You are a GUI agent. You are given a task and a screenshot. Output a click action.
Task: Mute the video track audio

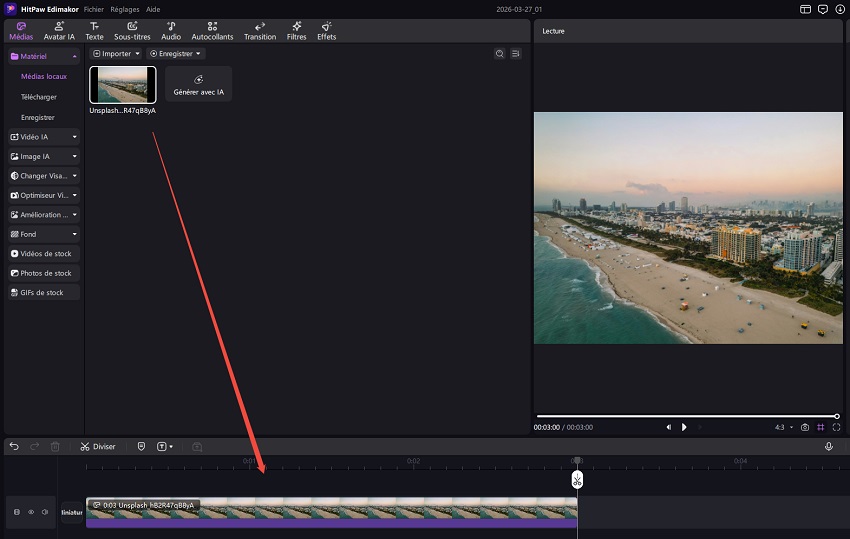[x=45, y=512]
